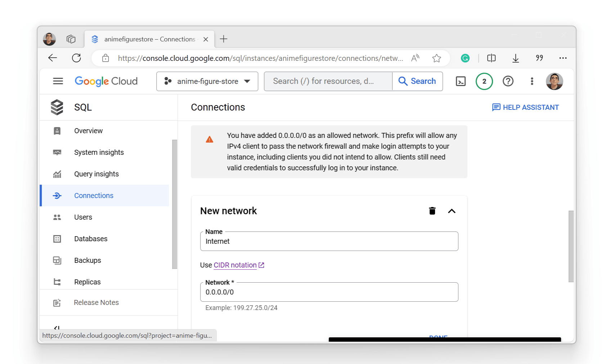This screenshot has width=615, height=364.
Task: Click the Search button
Action: click(418, 81)
